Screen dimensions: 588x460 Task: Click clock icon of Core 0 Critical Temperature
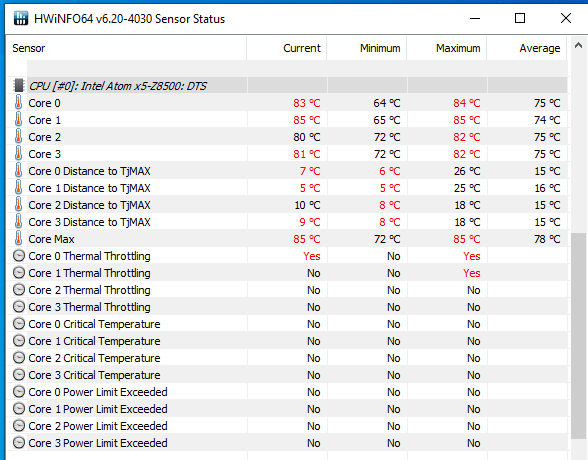(19, 324)
